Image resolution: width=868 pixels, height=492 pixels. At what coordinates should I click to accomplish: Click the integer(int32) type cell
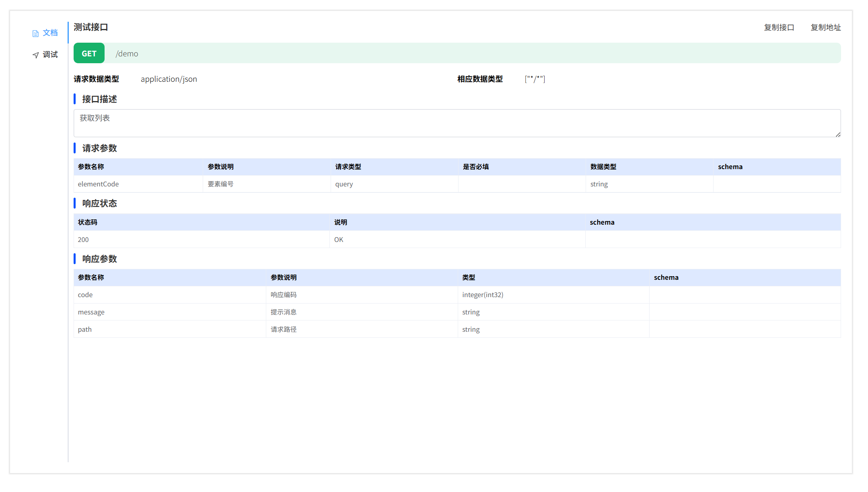[483, 295]
